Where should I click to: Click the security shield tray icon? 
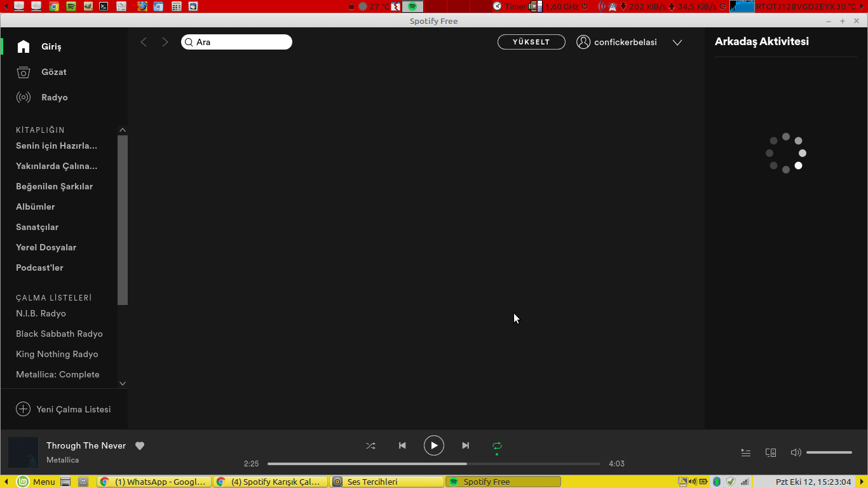click(731, 482)
